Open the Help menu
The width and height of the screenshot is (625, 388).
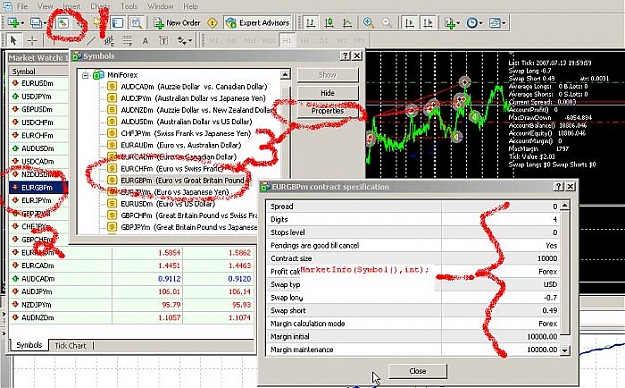tap(191, 6)
